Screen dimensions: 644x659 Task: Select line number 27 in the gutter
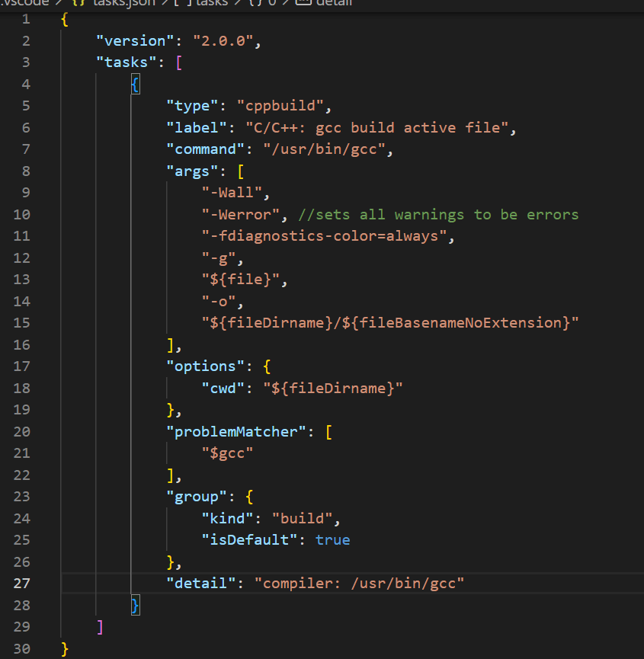23,583
